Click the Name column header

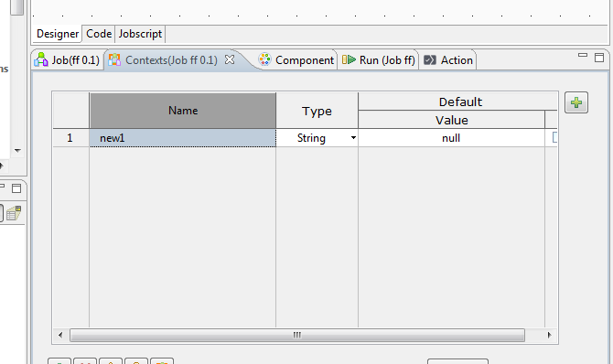click(x=183, y=111)
